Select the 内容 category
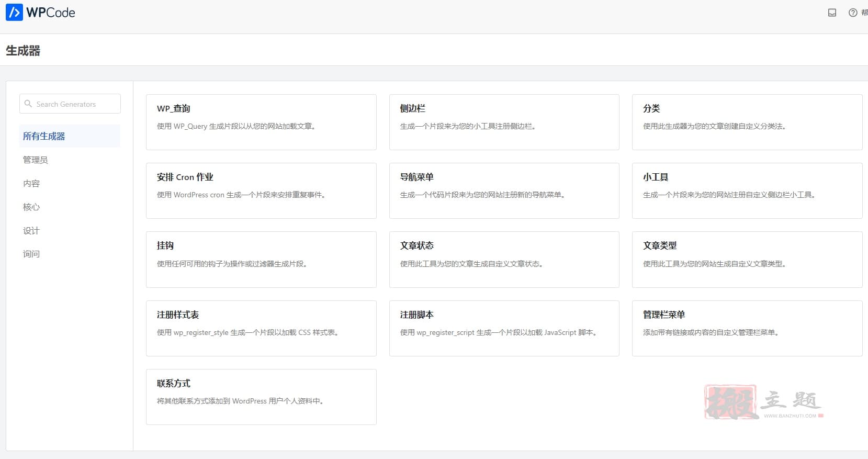The width and height of the screenshot is (868, 459). (31, 183)
